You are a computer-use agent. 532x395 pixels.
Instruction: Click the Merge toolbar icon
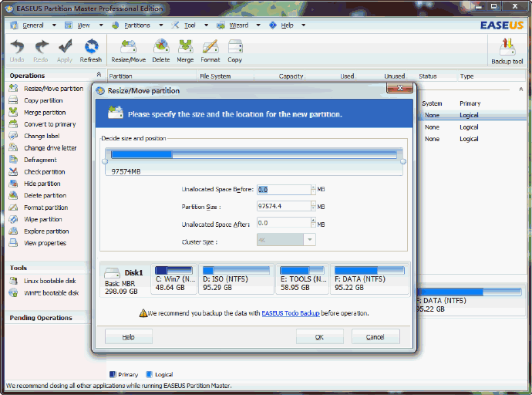point(185,51)
